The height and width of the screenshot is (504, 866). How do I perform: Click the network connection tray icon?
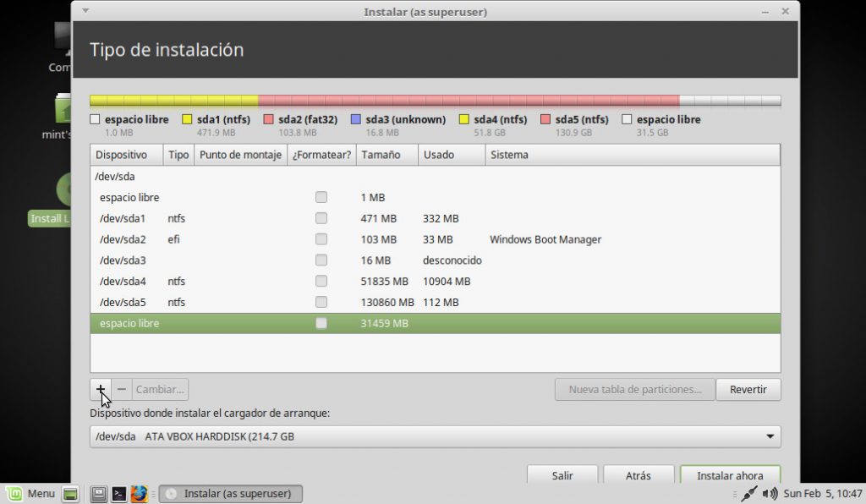748,494
